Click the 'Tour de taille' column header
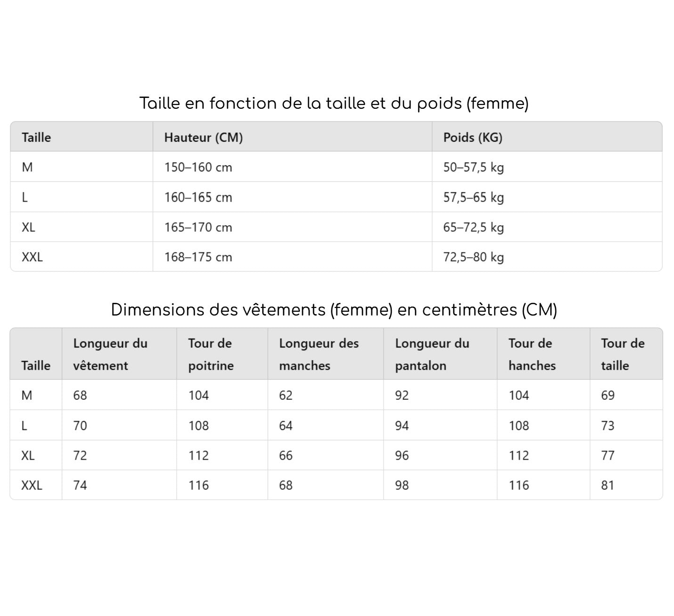The image size is (674, 616). pyautogui.click(x=622, y=354)
